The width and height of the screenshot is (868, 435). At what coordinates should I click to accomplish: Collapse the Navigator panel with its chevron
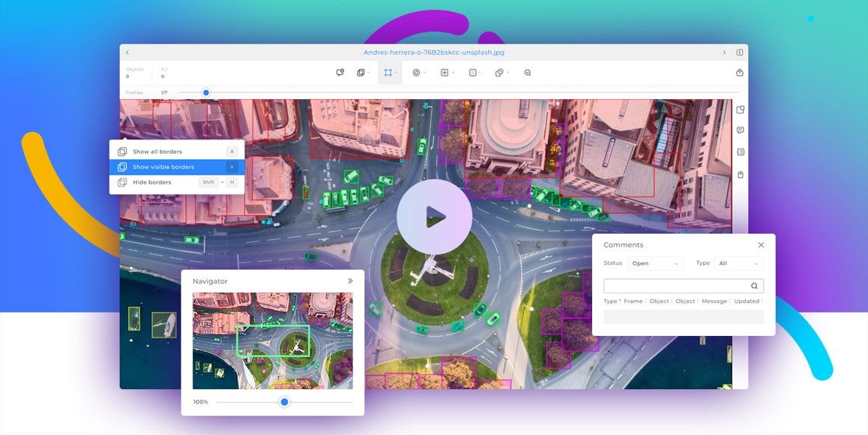(x=349, y=280)
